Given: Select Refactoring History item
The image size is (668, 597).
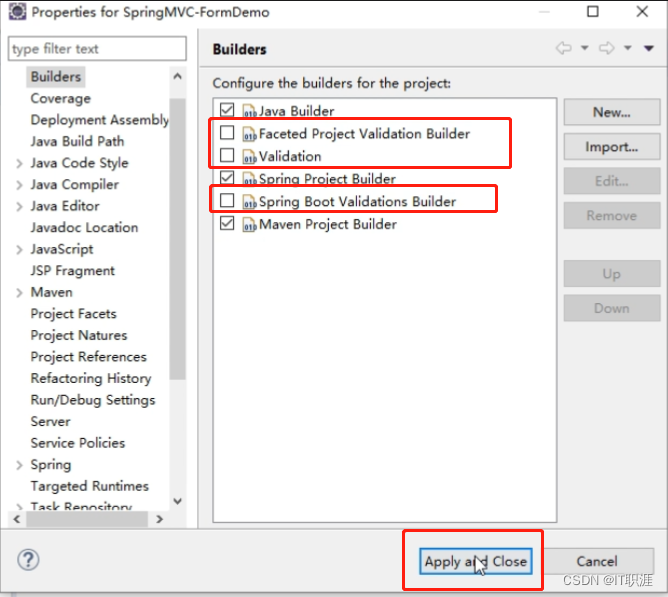Looking at the screenshot, I should point(91,378).
